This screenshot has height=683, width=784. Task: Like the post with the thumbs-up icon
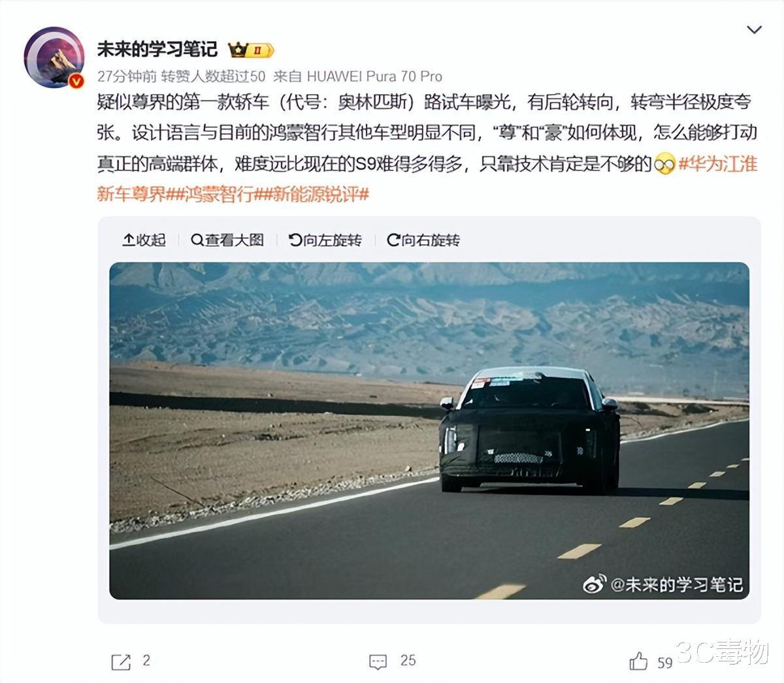[x=638, y=661]
